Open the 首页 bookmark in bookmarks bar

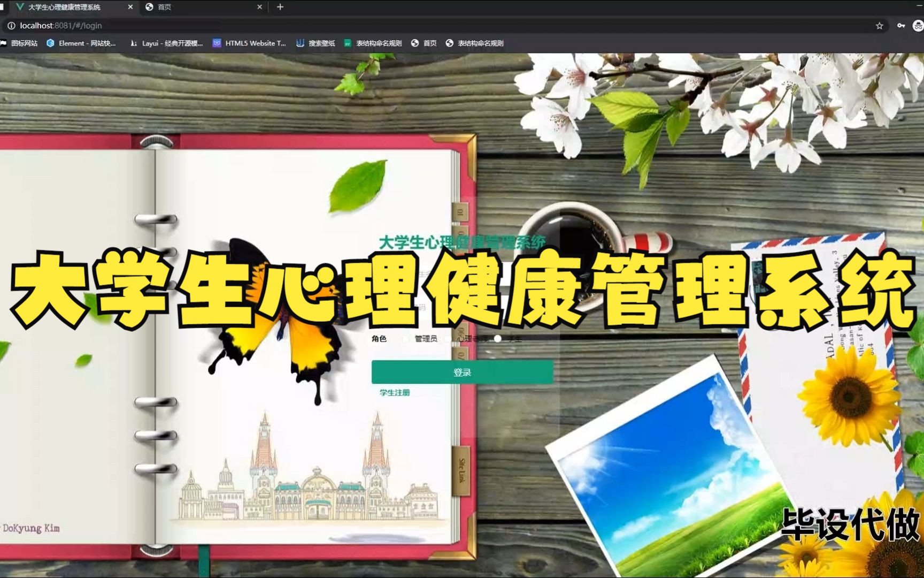[424, 43]
